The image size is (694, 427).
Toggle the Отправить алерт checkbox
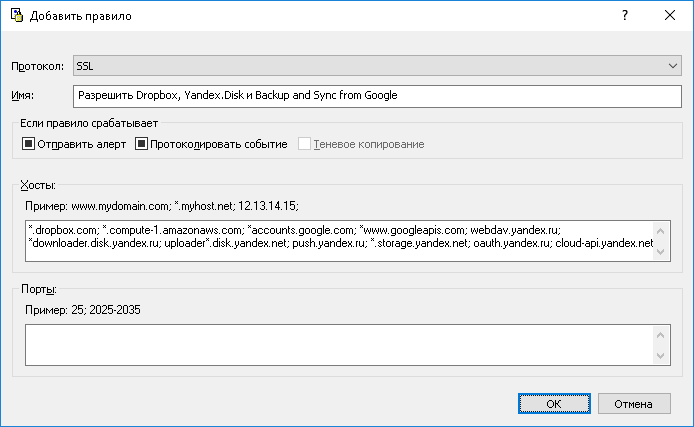[27, 144]
